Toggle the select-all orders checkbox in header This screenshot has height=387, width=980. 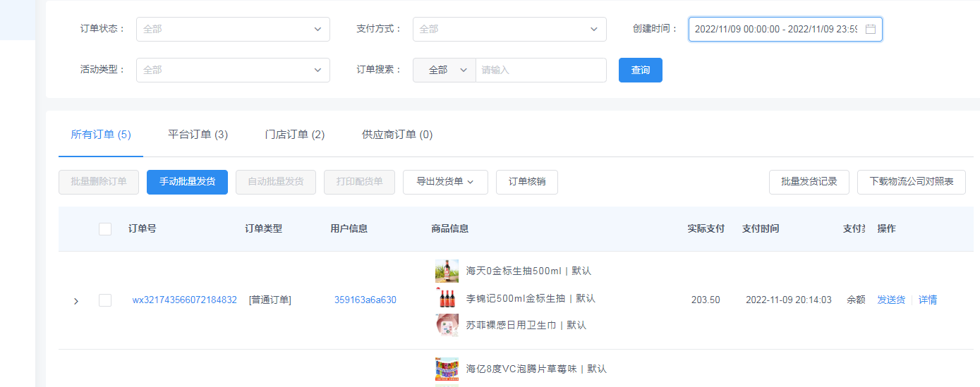pos(105,228)
